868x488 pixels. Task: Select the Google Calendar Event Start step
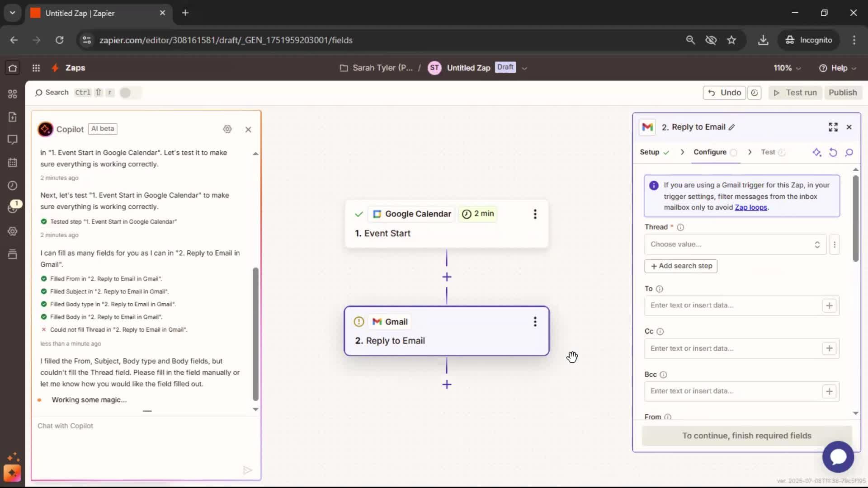click(x=447, y=224)
